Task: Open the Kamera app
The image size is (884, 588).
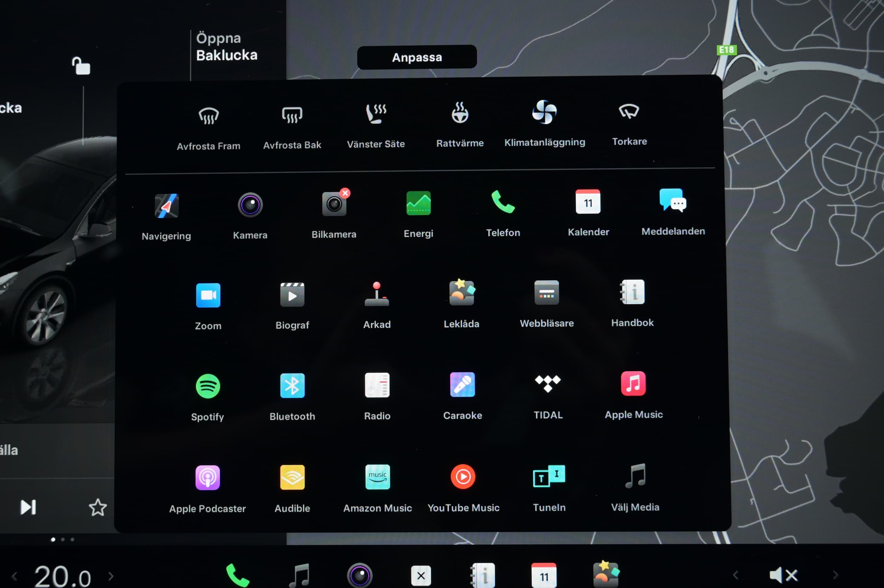Action: coord(250,205)
